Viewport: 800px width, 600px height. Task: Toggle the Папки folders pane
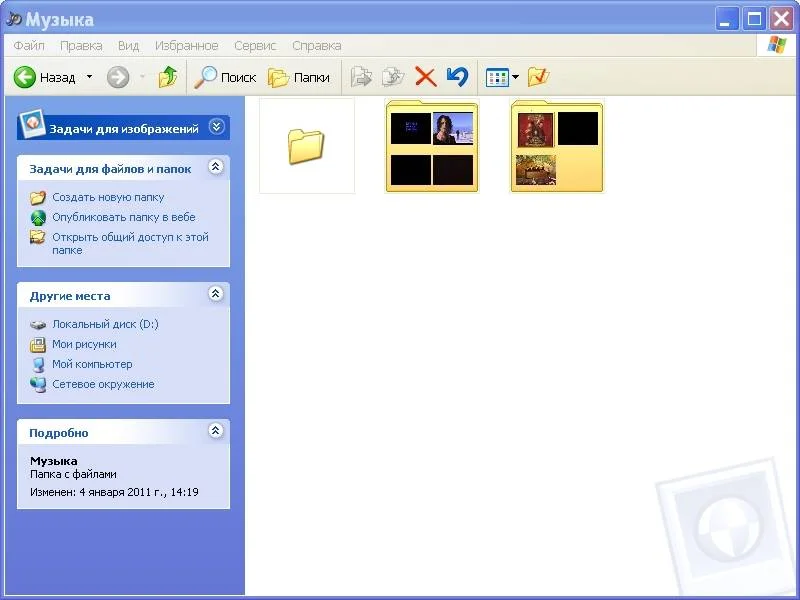298,77
